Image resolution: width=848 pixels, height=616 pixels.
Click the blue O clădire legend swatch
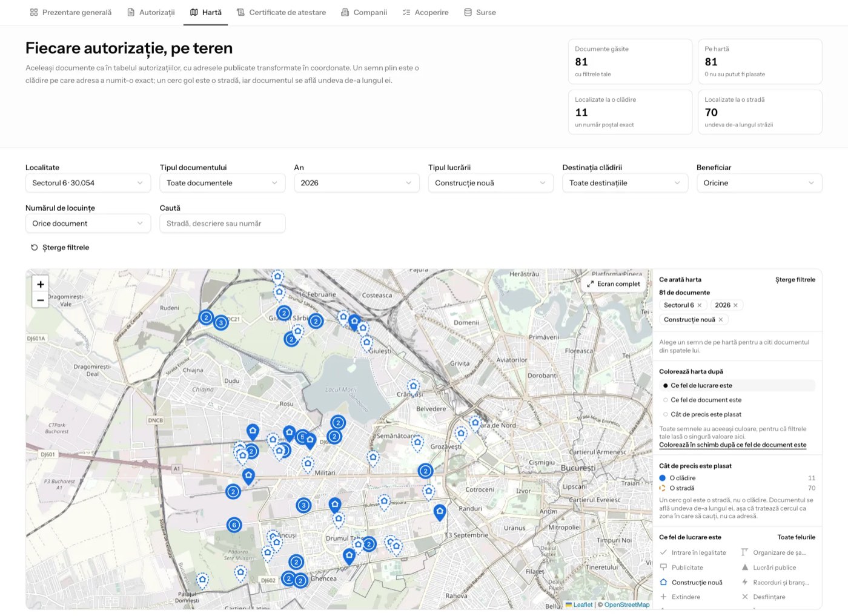(x=663, y=478)
